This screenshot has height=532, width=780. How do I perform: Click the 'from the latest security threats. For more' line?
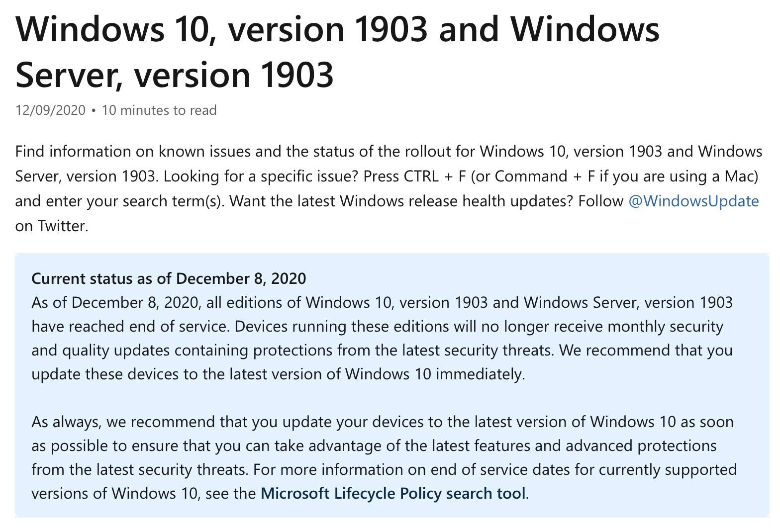[x=384, y=469]
